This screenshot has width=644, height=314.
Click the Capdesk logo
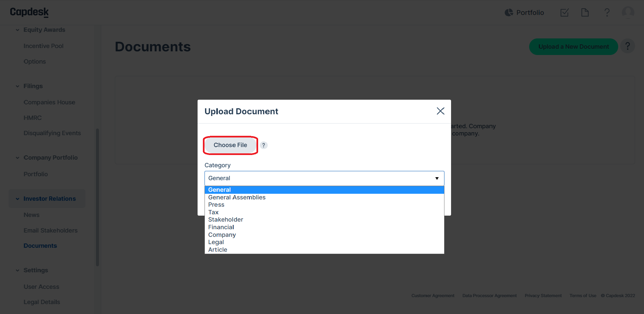tap(29, 12)
